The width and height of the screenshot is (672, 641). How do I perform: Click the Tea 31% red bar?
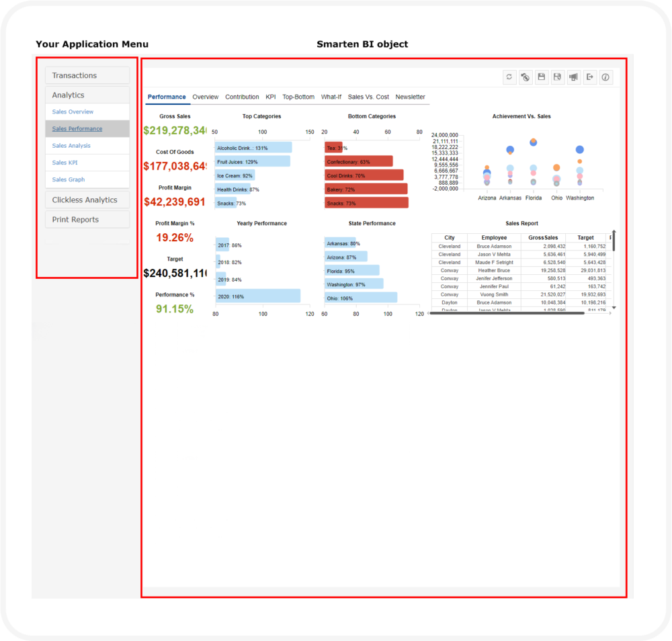pyautogui.click(x=333, y=148)
